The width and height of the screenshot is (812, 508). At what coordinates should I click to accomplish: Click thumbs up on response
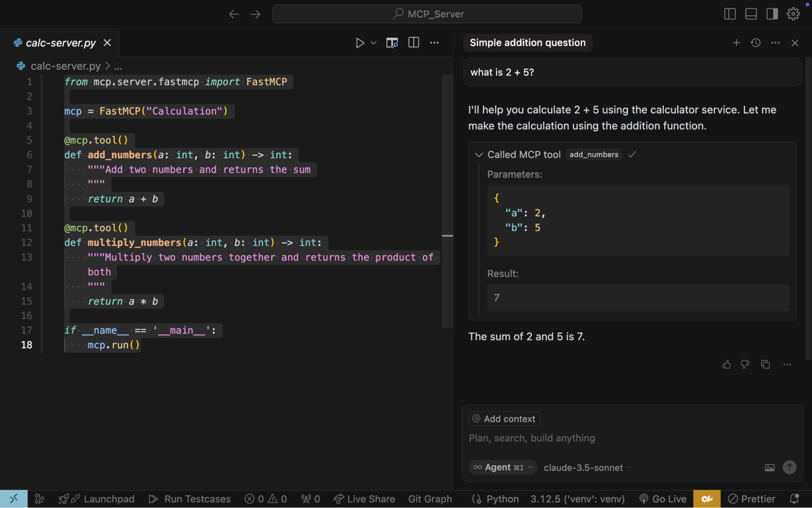(x=726, y=365)
